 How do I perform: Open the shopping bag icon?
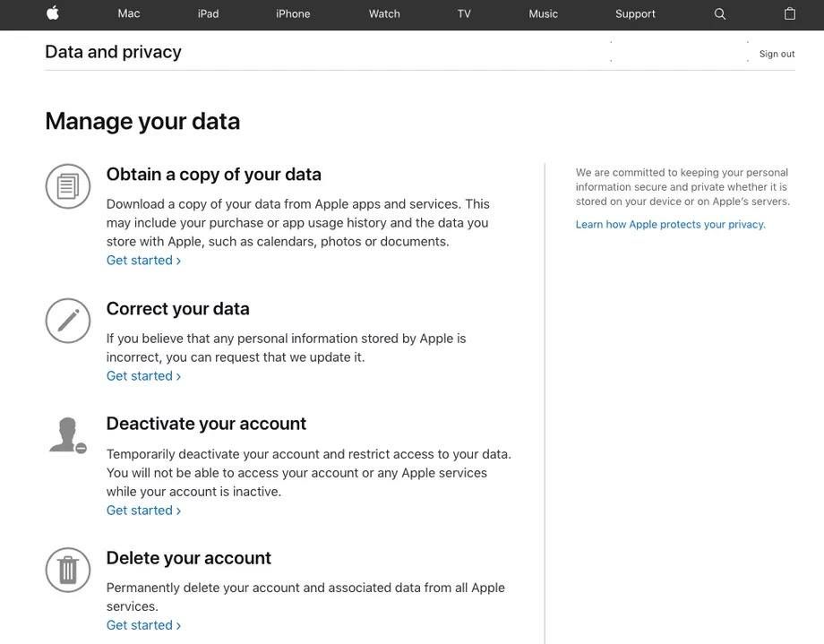pos(790,13)
